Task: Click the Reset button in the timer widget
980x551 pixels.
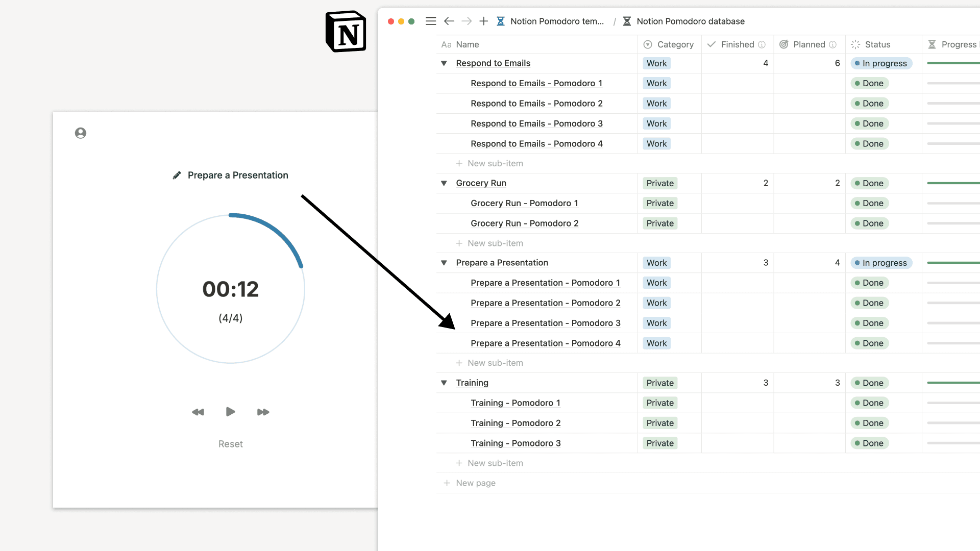Action: pyautogui.click(x=230, y=444)
